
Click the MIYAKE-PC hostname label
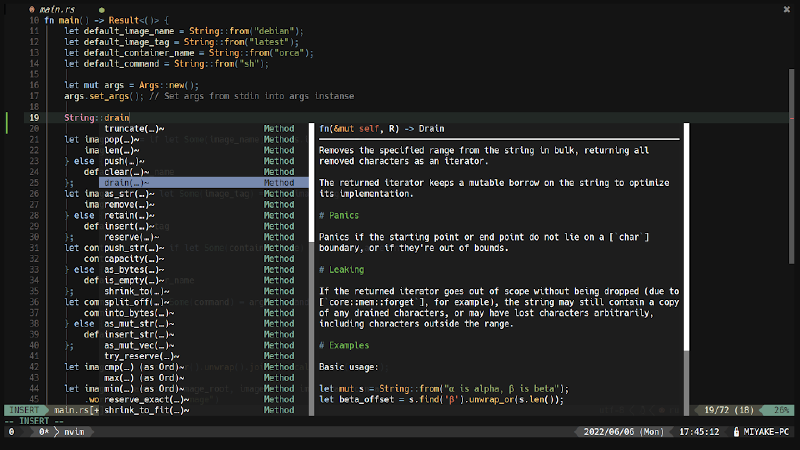[766, 432]
